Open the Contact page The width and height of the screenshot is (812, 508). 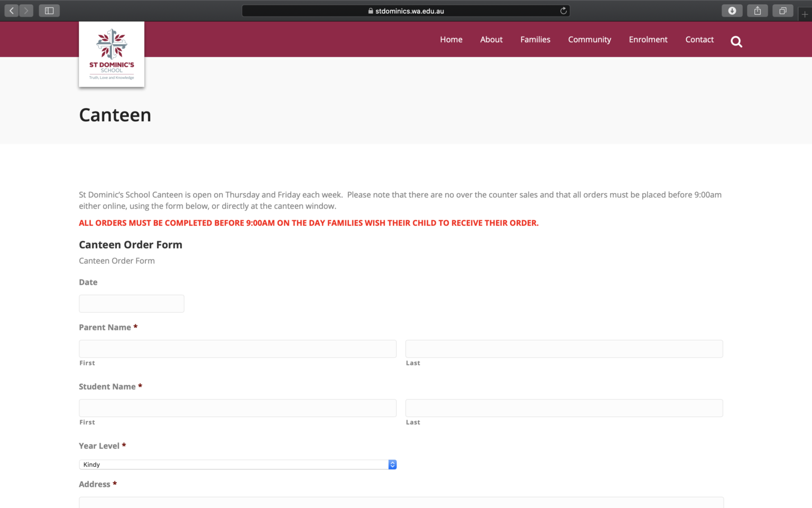click(699, 39)
